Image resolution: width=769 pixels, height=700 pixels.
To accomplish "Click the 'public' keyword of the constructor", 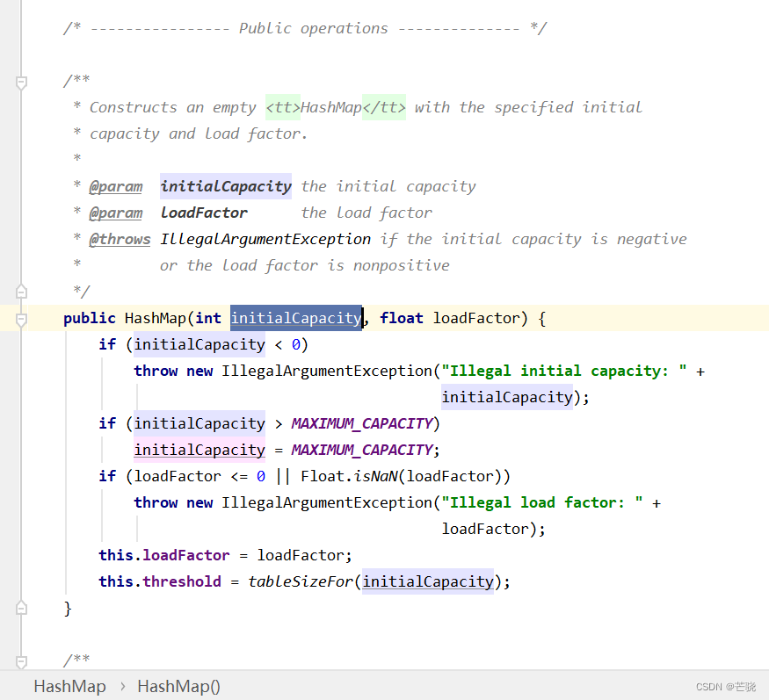I will [x=90, y=318].
